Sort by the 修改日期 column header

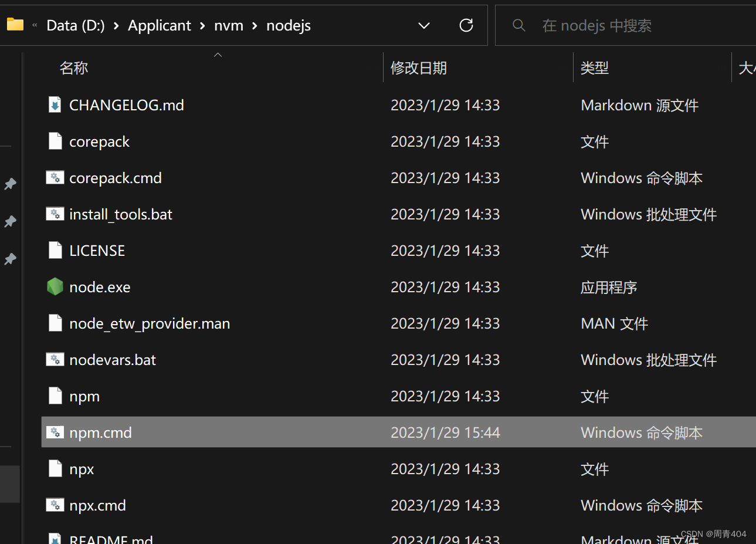tap(419, 68)
